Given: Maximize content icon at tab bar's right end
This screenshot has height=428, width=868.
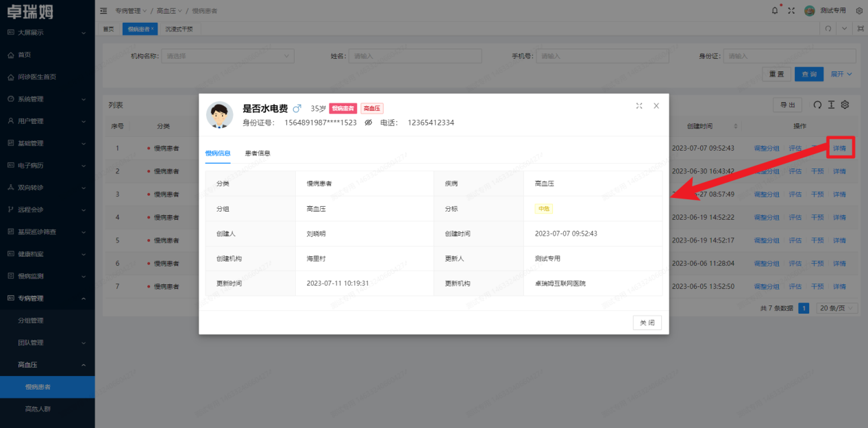Looking at the screenshot, I should point(860,29).
